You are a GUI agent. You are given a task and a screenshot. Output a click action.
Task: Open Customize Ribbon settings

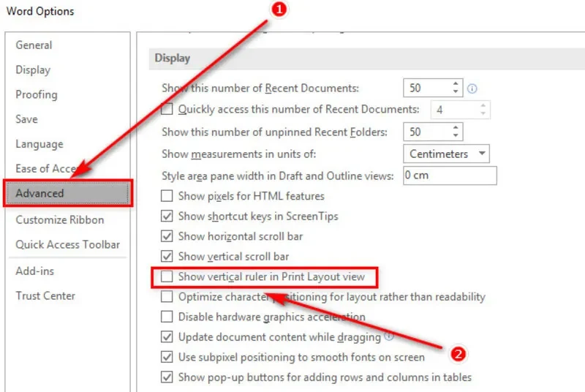pos(60,219)
